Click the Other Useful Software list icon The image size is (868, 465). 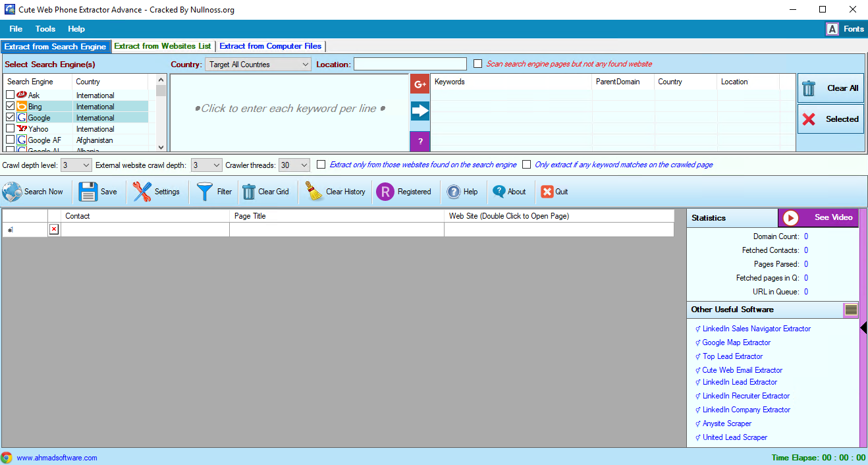851,310
